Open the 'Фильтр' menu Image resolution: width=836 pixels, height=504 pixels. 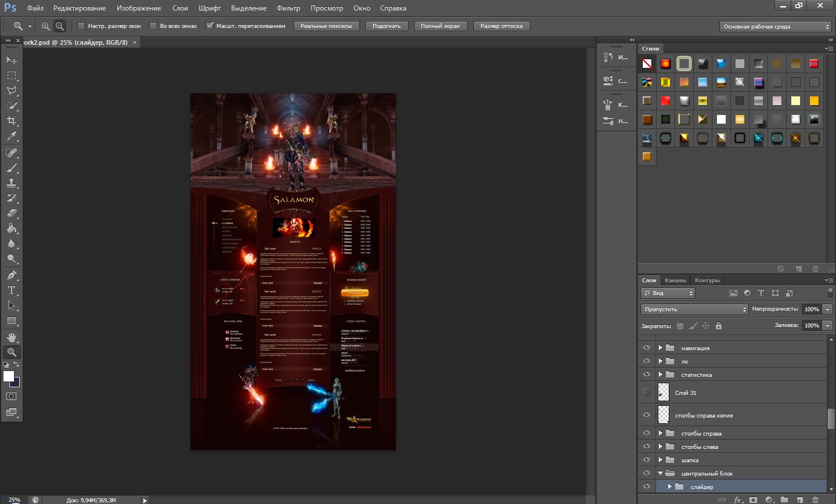289,8
